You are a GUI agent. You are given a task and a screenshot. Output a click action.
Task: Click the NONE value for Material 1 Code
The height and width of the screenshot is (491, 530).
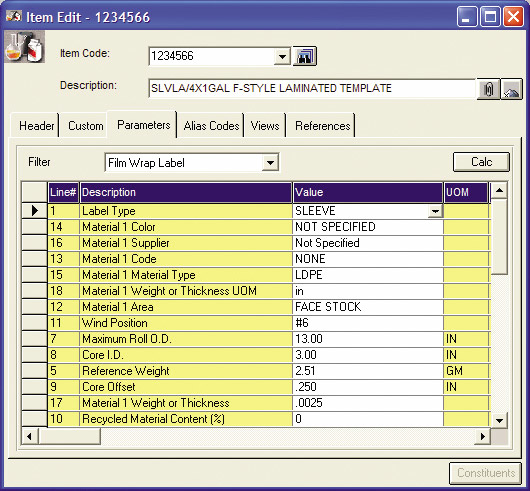pos(368,259)
